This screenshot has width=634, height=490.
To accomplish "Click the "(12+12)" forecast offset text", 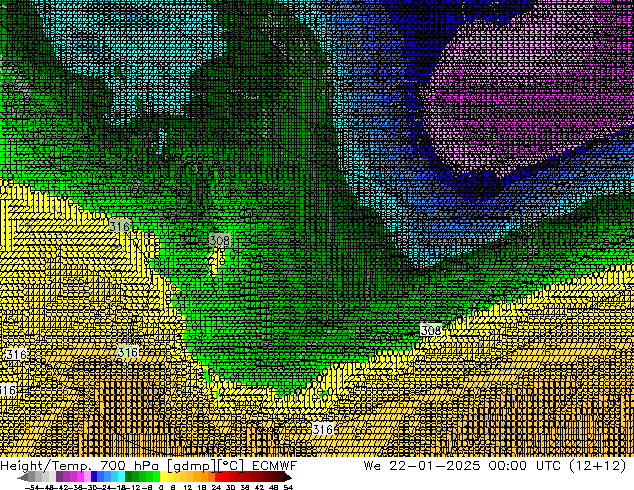I will coord(603,466).
